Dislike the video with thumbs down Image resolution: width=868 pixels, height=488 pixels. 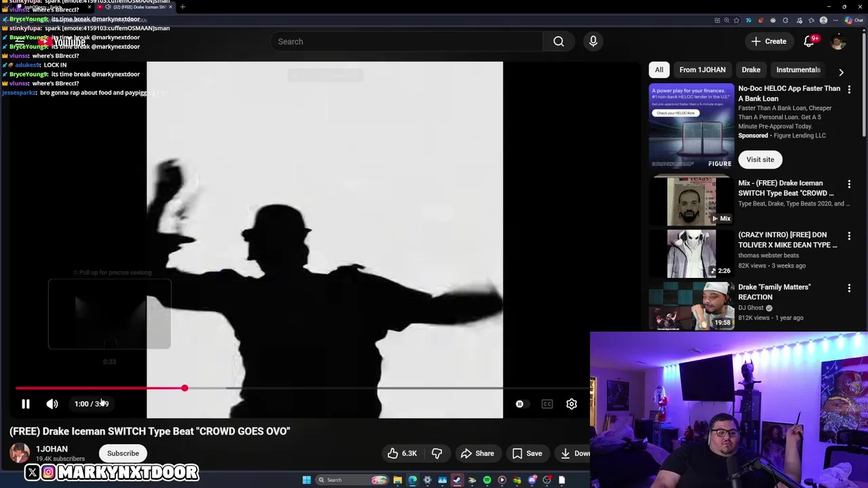pos(437,453)
